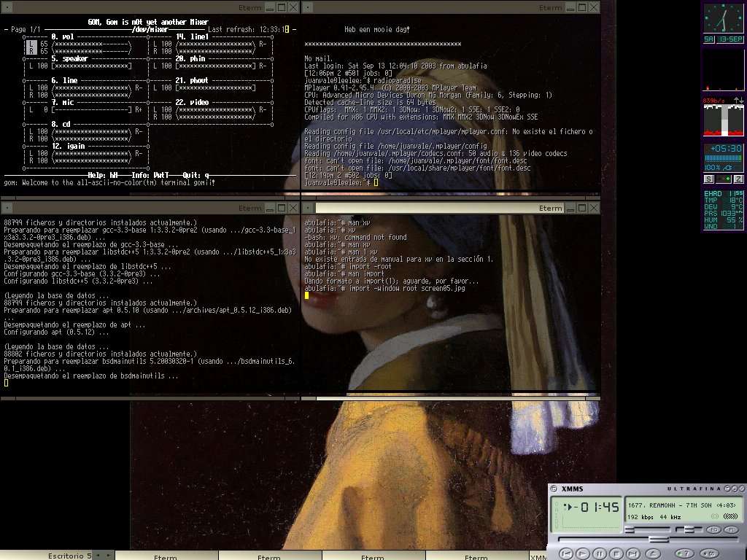Screen dimensions: 747x560
Task: Click the Reamonn - 7th Son song title
Action: 681,505
